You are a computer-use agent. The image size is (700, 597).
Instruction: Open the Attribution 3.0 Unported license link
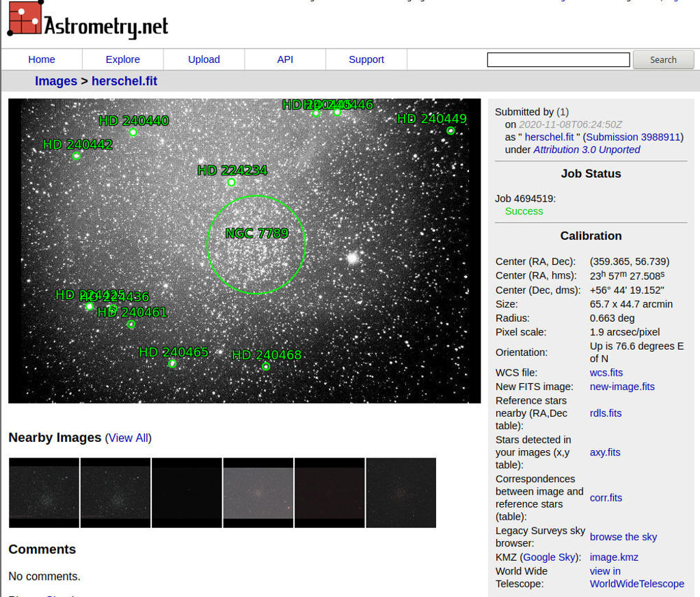pyautogui.click(x=587, y=150)
